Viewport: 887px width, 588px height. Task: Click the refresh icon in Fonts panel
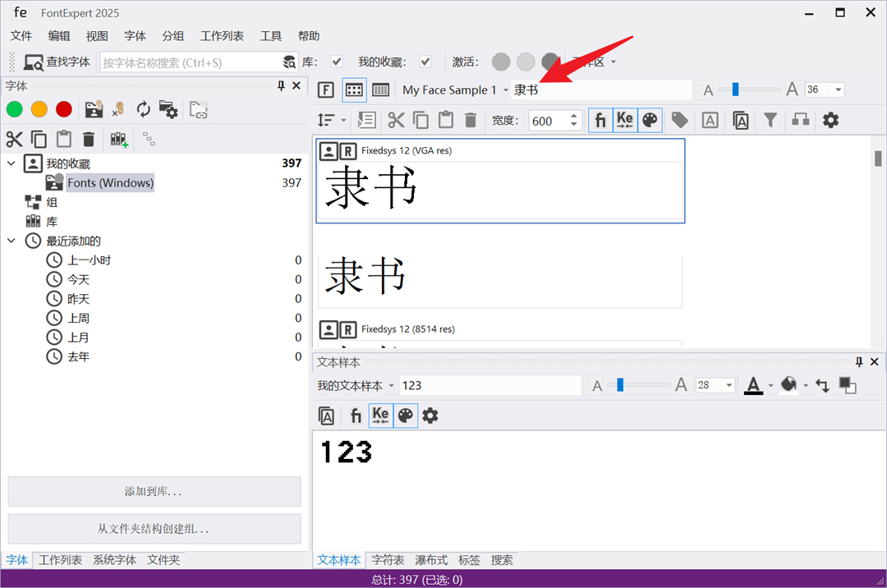[144, 109]
